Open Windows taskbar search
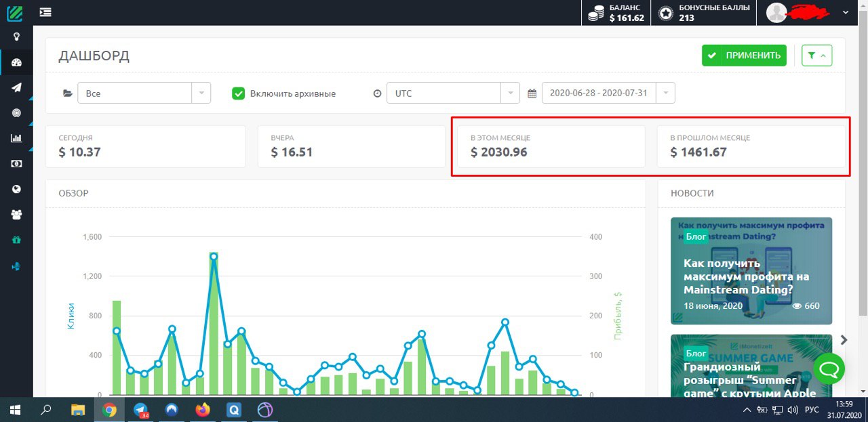 pos(46,410)
